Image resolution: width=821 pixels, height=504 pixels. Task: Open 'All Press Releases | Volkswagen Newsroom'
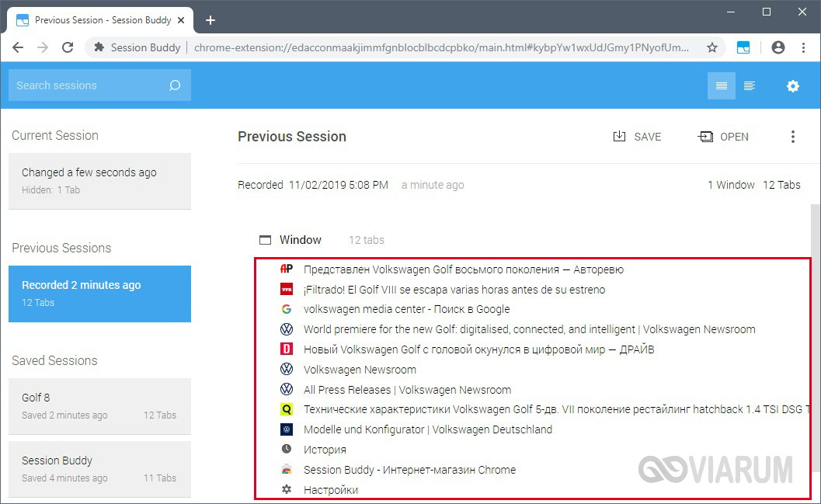(x=407, y=389)
